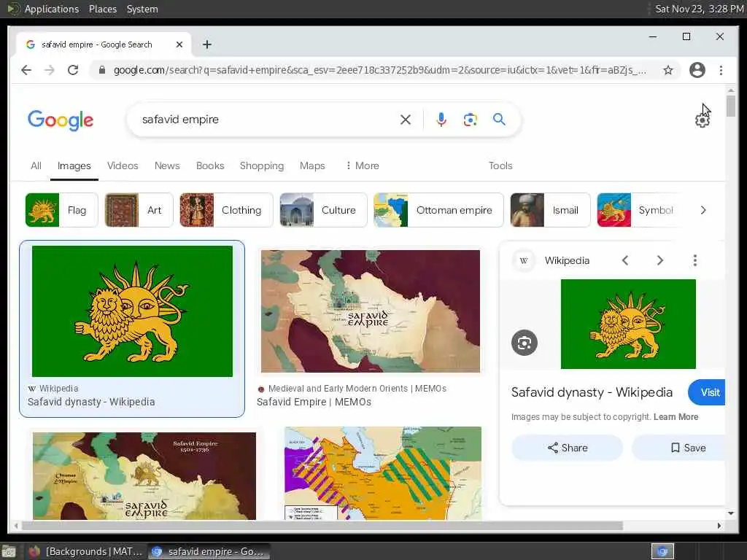Start voice search with microphone
Image resolution: width=747 pixels, height=560 pixels.
(441, 120)
